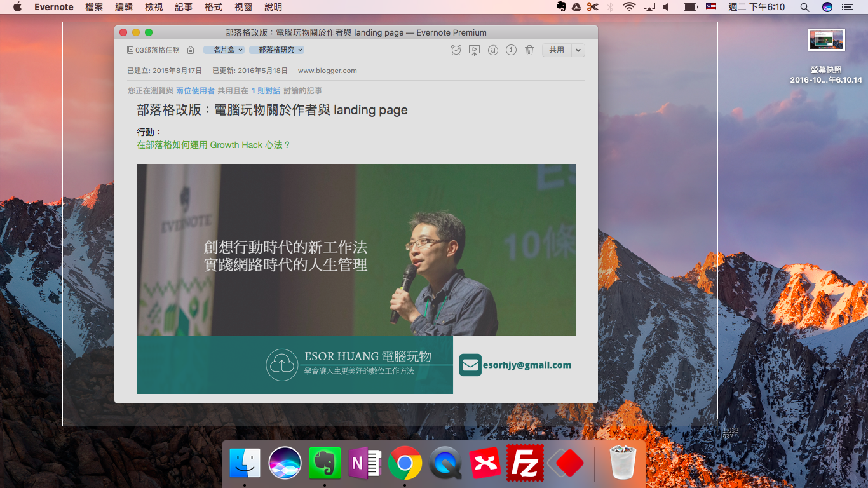The width and height of the screenshot is (868, 488).
Task: Open the www.blogger.com source link
Action: 327,71
